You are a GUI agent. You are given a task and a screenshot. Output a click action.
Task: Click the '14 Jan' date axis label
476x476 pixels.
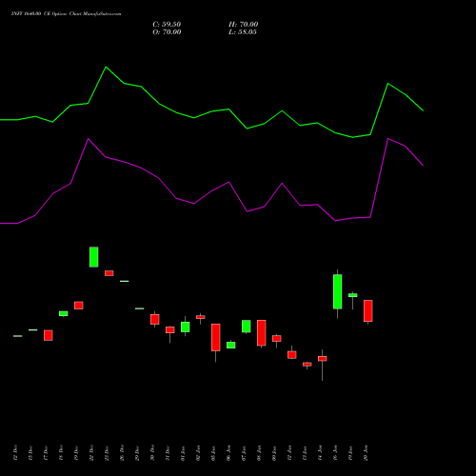[320, 453]
